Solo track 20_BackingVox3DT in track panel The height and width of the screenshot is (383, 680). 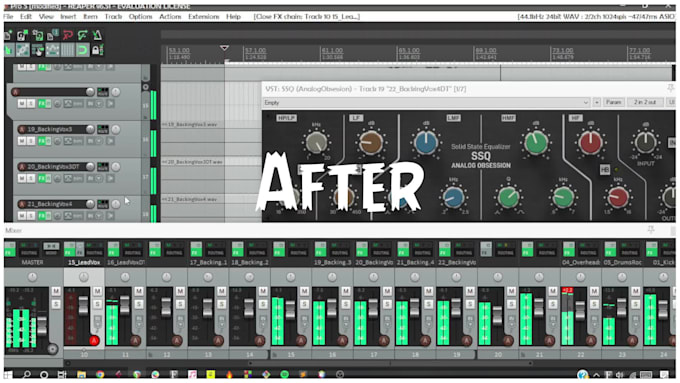pyautogui.click(x=31, y=178)
